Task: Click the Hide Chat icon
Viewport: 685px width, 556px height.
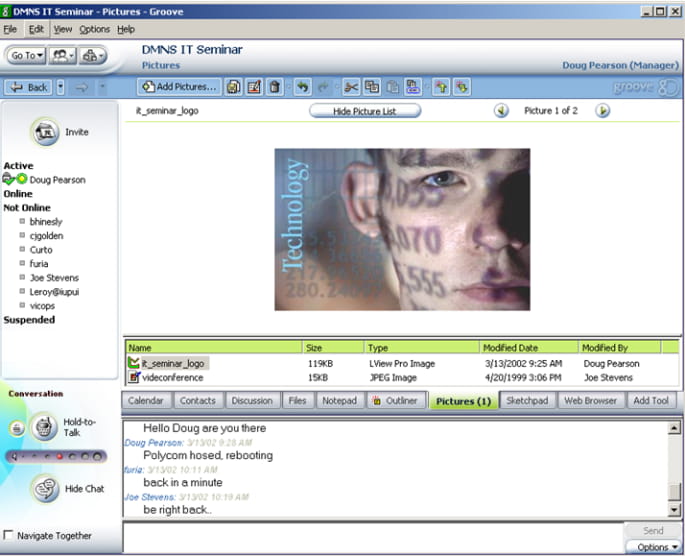Action: point(44,488)
